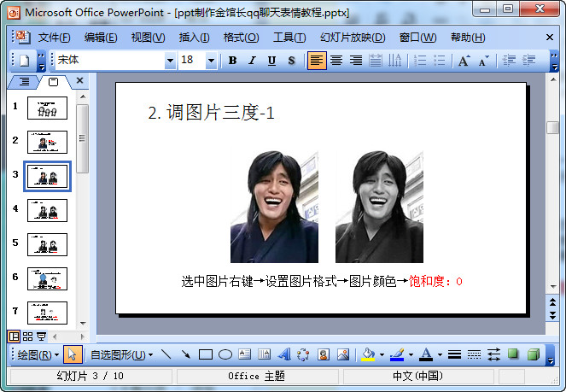Align text right

pyautogui.click(x=356, y=61)
